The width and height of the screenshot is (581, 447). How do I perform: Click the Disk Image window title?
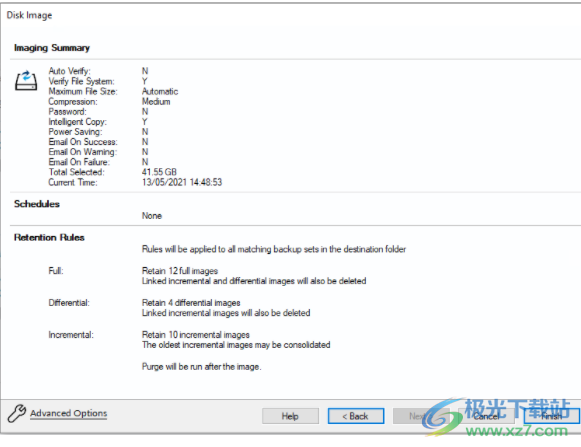pos(29,15)
